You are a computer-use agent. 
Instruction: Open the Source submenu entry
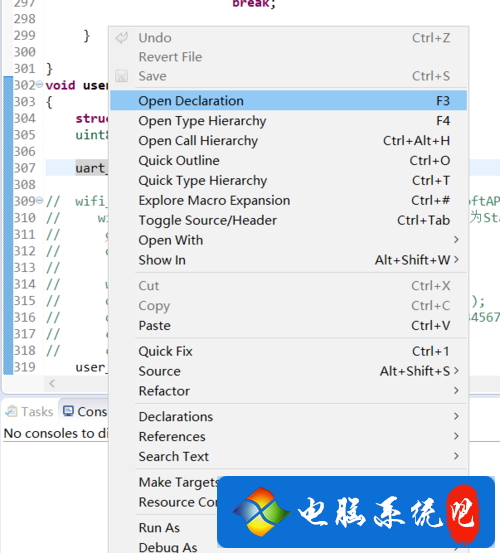[x=288, y=371]
